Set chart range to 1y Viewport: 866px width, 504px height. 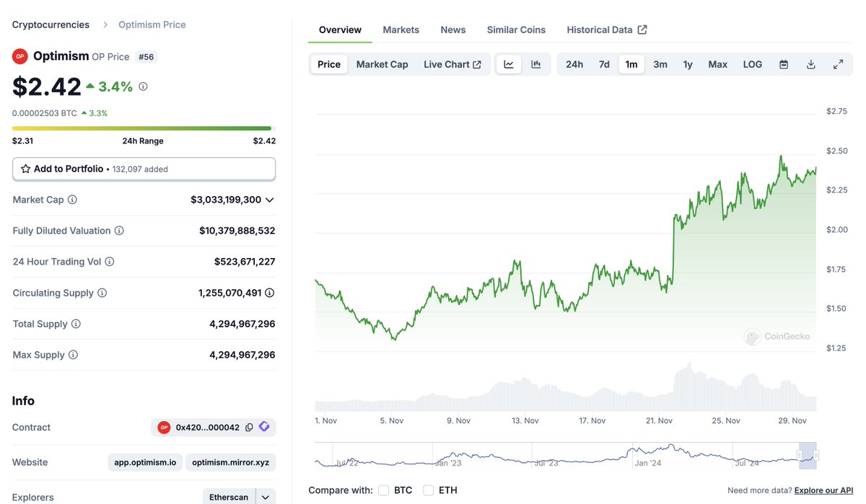tap(688, 64)
